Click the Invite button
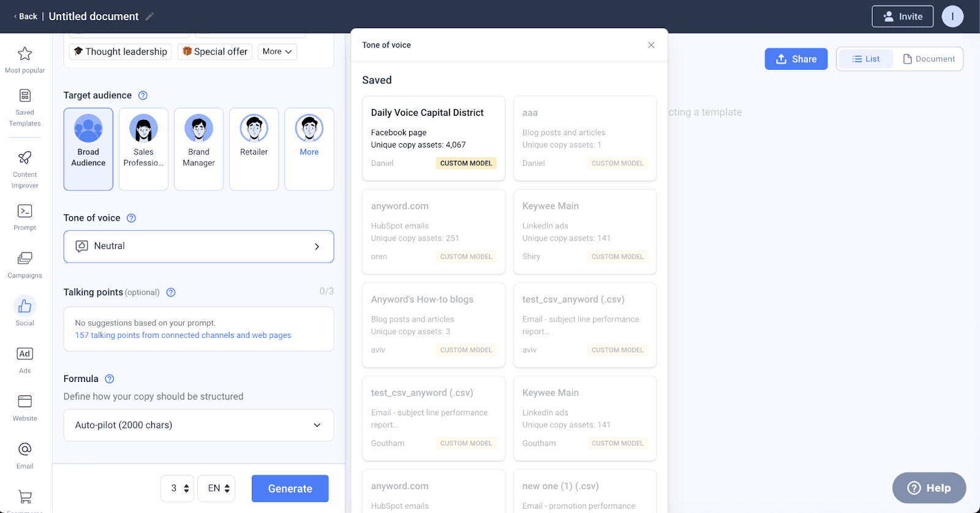The height and width of the screenshot is (513, 980). point(903,17)
